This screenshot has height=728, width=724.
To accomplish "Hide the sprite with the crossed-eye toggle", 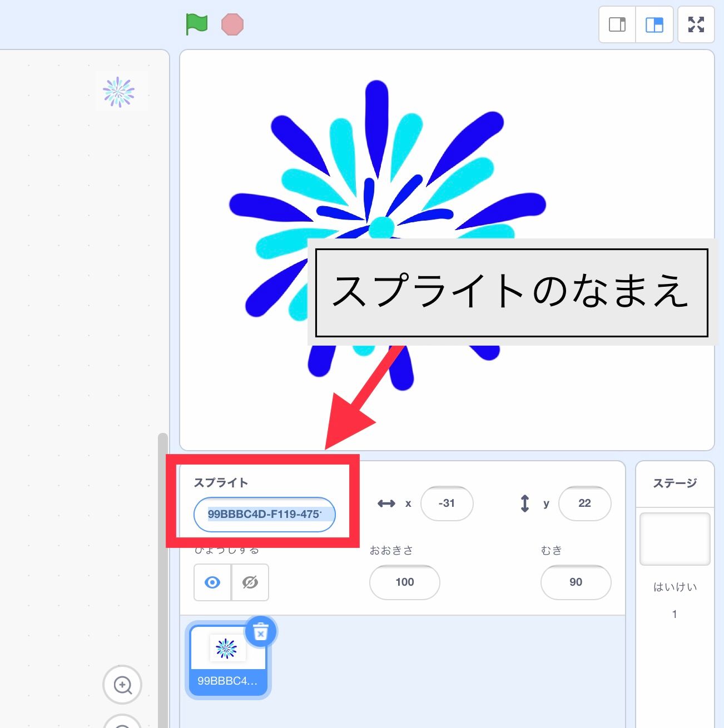I will (x=250, y=582).
